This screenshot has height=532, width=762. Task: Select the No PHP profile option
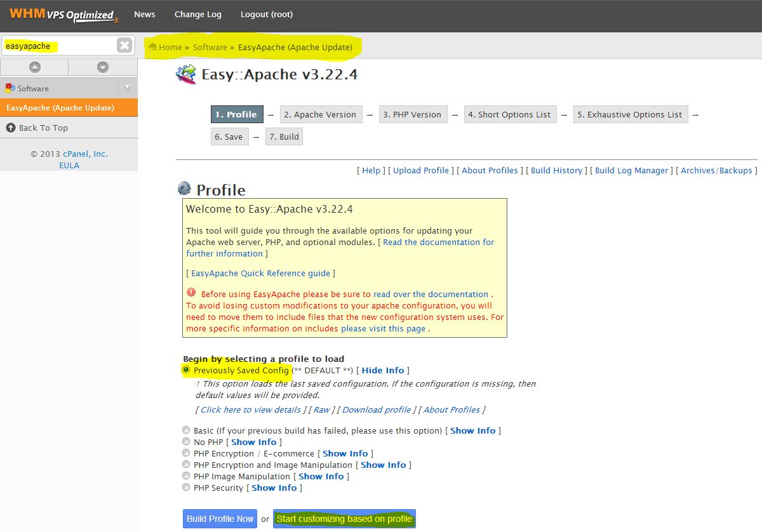pos(186,441)
